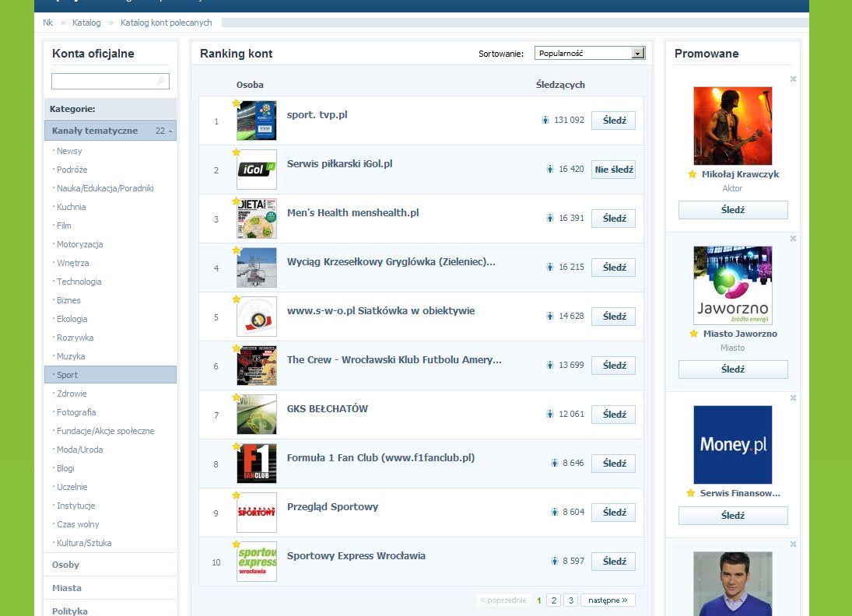Viewport: 852px width, 616px height.
Task: Click followers icon next to 16 420
Action: click(550, 169)
